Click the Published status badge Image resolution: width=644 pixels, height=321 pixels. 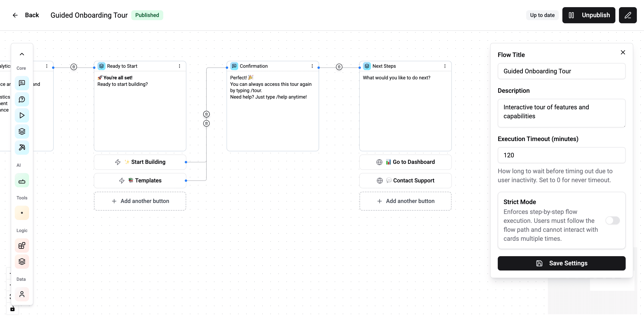point(147,15)
